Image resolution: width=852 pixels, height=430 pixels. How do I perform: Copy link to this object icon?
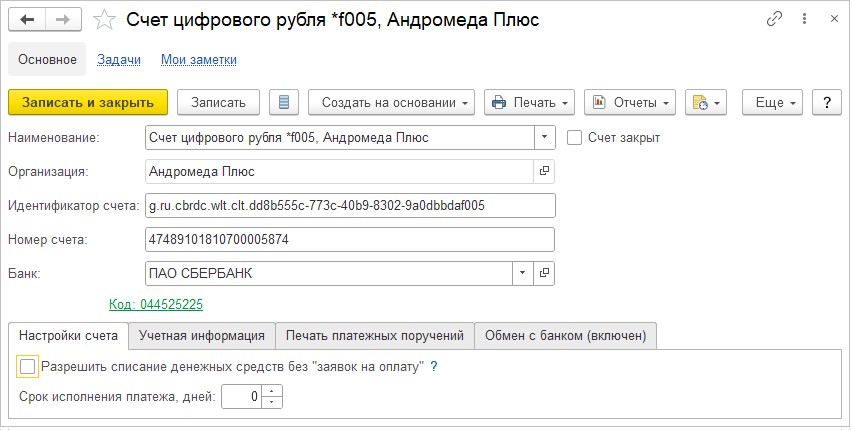tap(774, 19)
